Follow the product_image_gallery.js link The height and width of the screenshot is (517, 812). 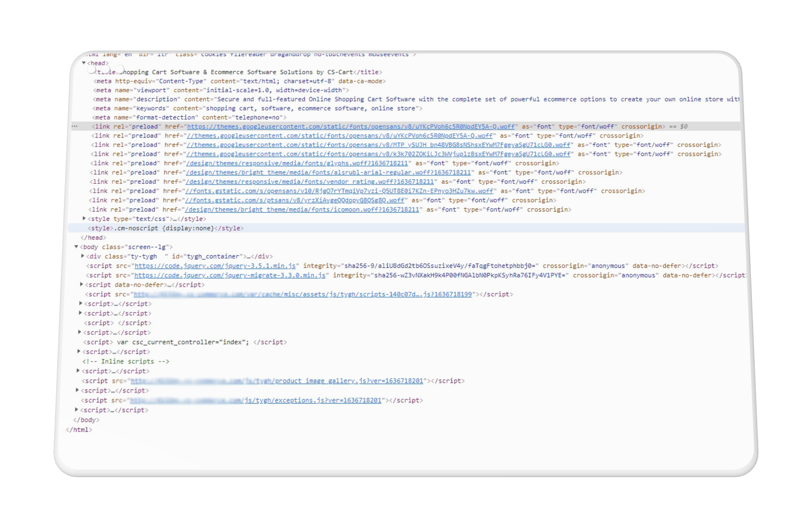pyautogui.click(x=277, y=381)
